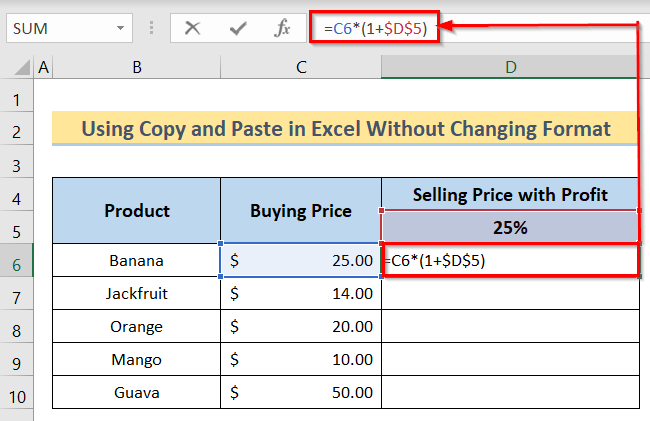Select column D header
The height and width of the screenshot is (421, 650).
click(510, 68)
